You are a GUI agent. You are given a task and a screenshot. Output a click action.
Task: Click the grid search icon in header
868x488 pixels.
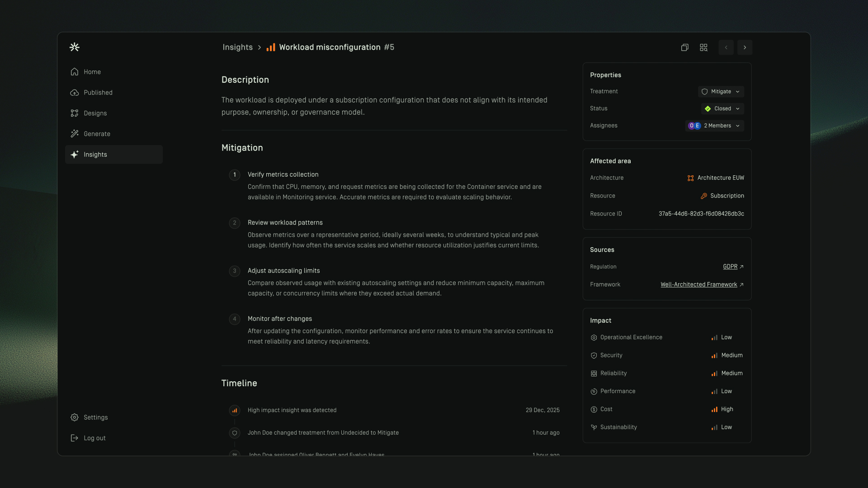pyautogui.click(x=703, y=47)
